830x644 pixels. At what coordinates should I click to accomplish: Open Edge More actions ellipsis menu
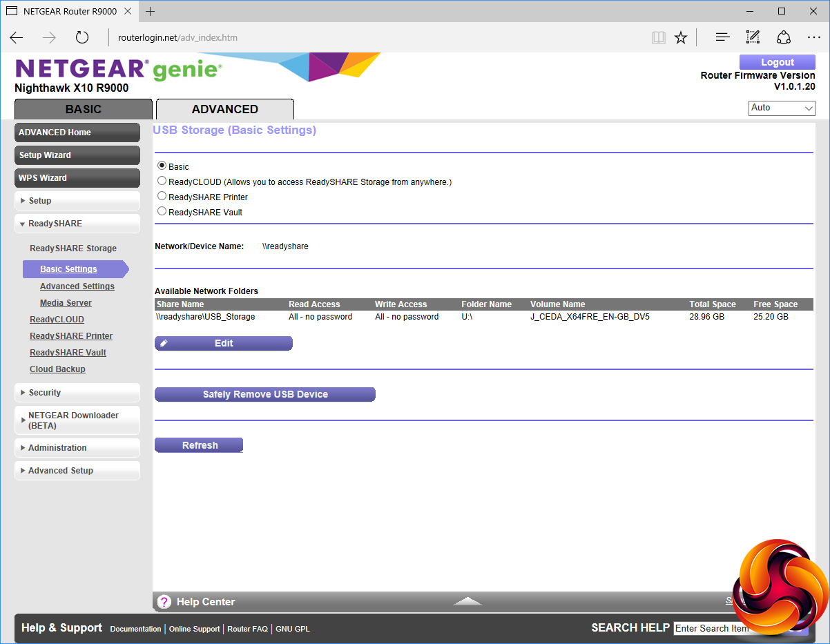pos(814,37)
